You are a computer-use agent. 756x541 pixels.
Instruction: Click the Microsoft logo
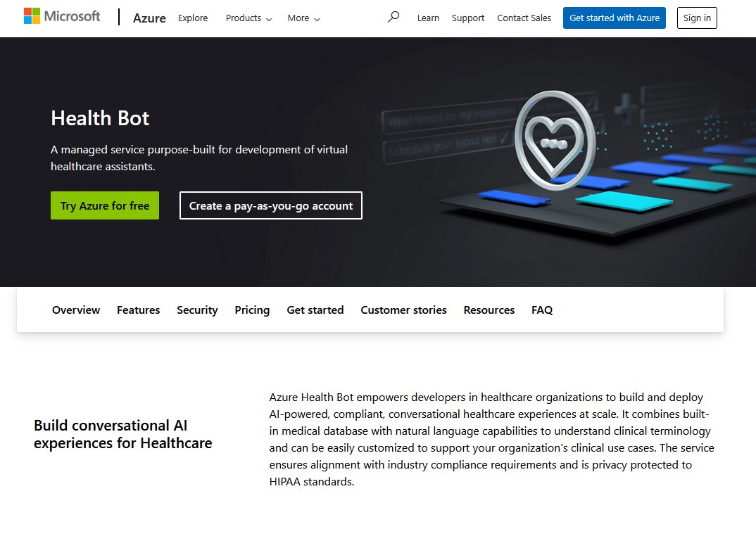(x=62, y=16)
